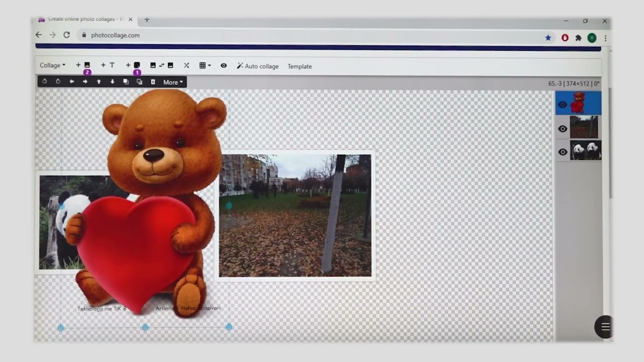Toggle preview with the toolbar eye icon

click(x=223, y=65)
